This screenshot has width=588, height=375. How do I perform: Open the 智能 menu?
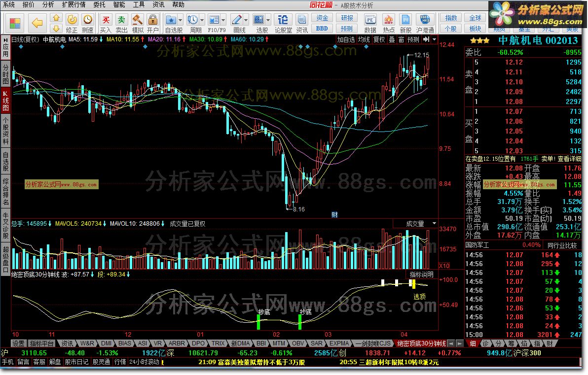click(119, 4)
